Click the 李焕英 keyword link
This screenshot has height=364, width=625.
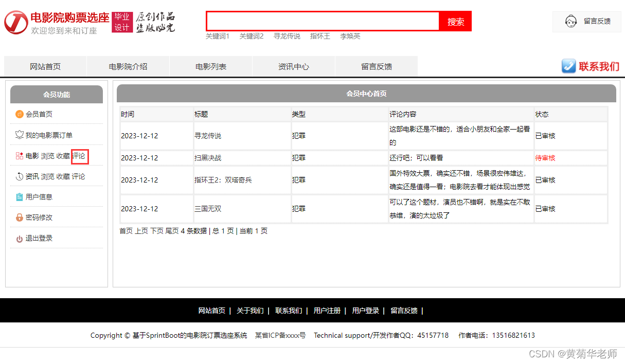tap(350, 36)
